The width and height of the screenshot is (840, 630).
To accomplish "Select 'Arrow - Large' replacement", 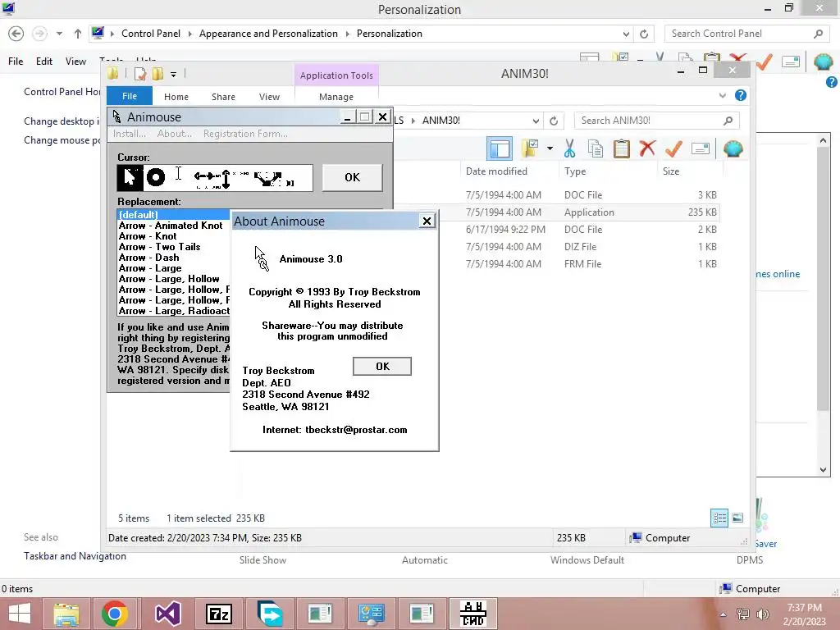I will [x=150, y=268].
